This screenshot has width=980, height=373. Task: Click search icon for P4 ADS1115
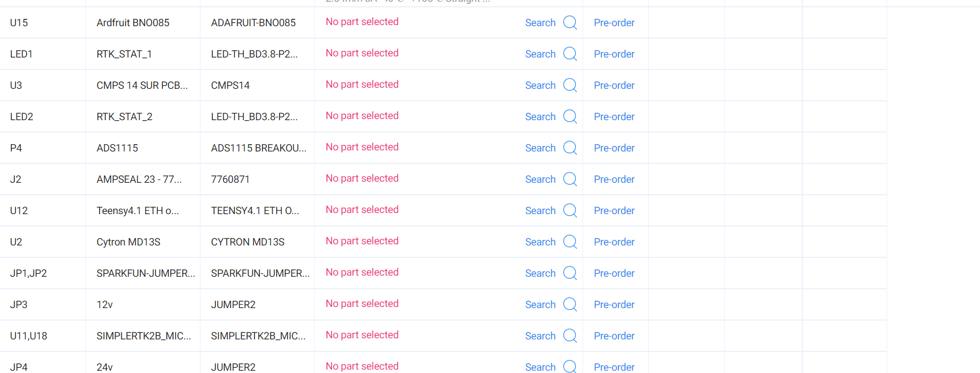click(569, 148)
